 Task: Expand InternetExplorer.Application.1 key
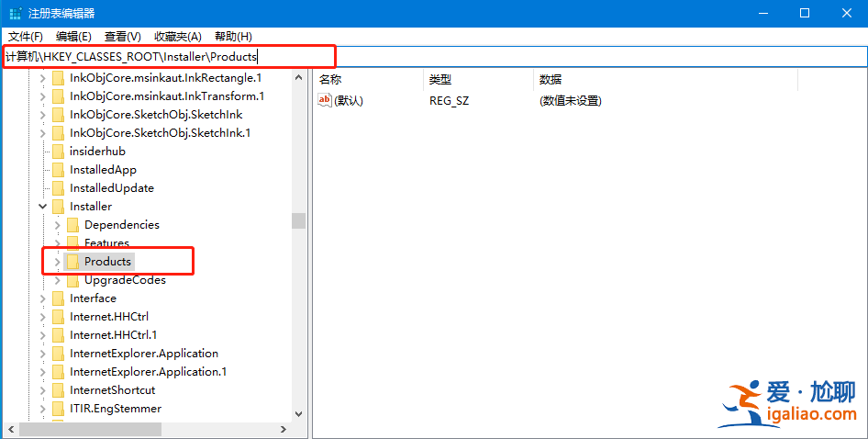[x=43, y=371]
